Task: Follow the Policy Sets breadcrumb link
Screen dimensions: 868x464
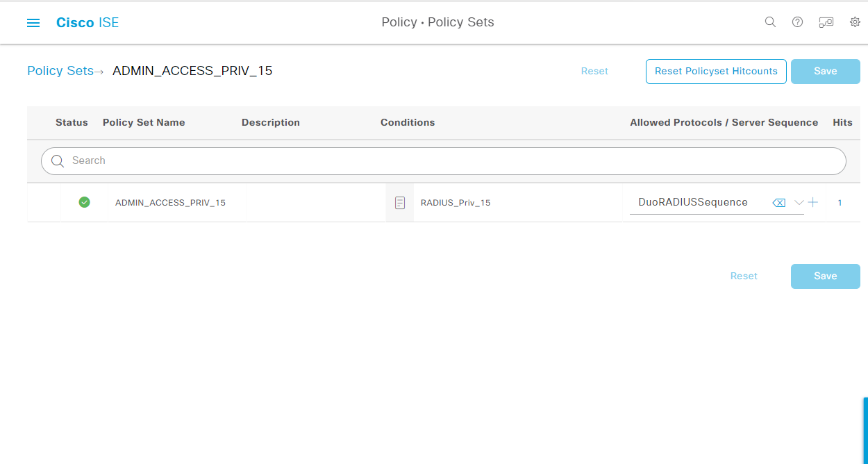Action: pos(60,71)
